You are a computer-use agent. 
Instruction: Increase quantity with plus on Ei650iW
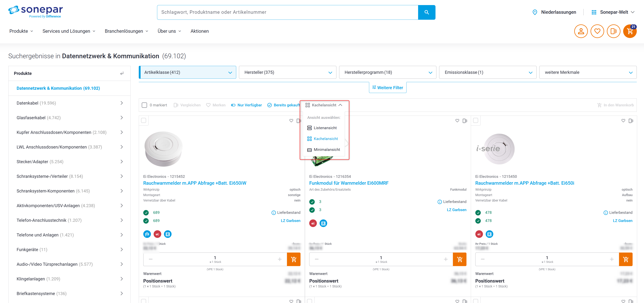point(280,259)
